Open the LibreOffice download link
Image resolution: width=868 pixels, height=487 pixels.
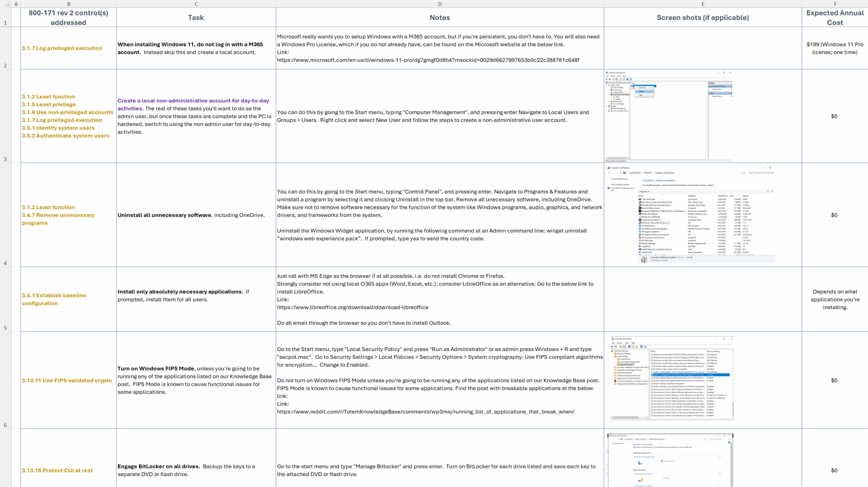[x=352, y=307]
